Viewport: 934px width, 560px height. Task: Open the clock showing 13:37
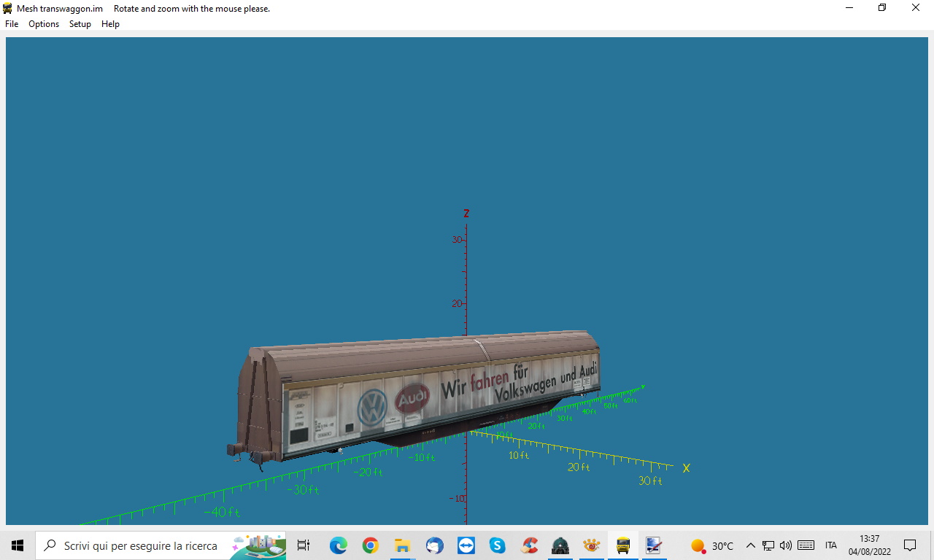pos(869,545)
